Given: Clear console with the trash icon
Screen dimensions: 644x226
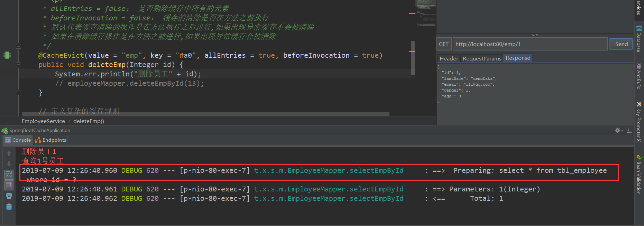Looking at the screenshot, I should (9, 207).
